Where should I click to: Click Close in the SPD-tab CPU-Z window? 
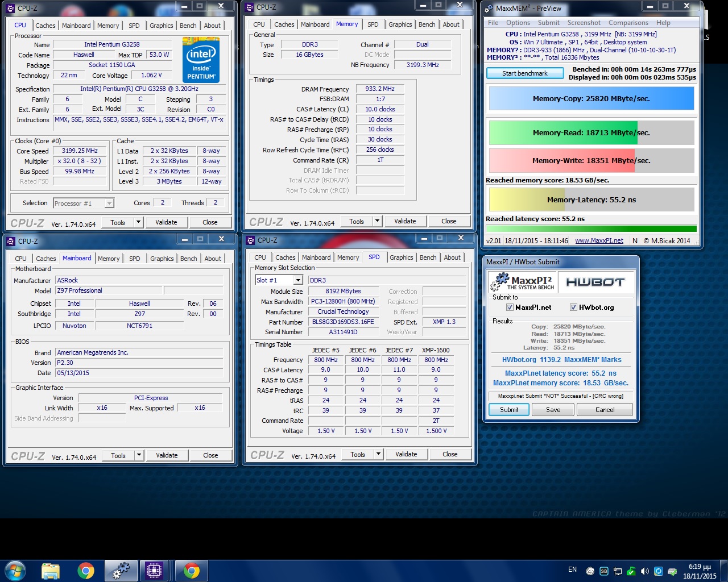click(x=450, y=454)
